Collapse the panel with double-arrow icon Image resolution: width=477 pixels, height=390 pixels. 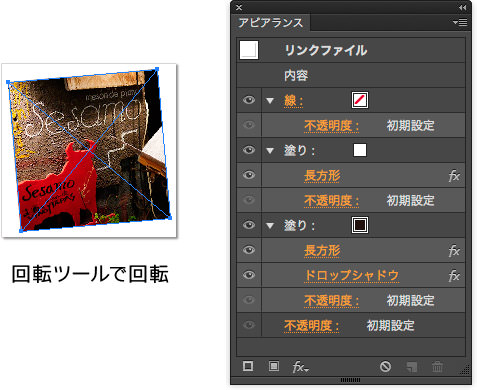coord(462,7)
